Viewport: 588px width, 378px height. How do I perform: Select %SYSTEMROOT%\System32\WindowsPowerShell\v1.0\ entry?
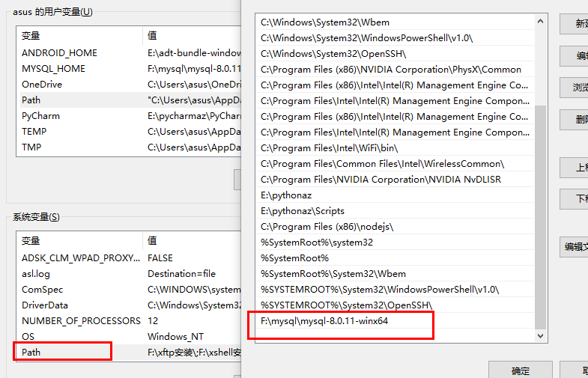(395, 290)
